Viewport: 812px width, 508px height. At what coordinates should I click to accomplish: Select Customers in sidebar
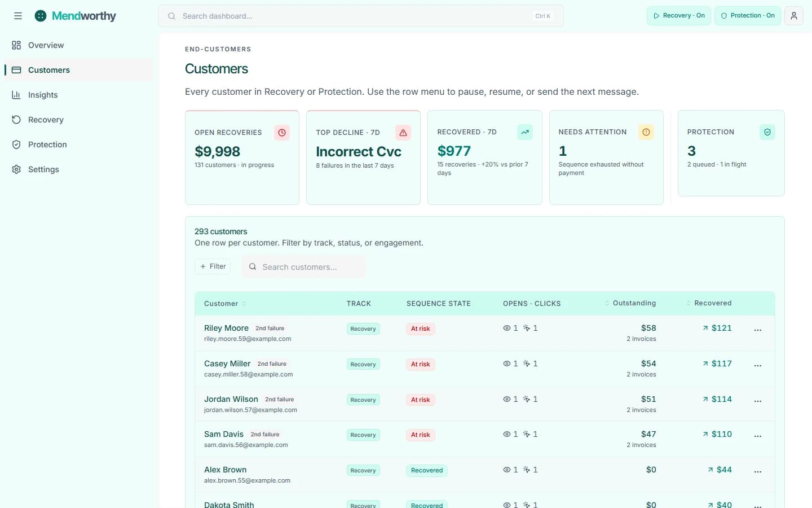pyautogui.click(x=79, y=70)
